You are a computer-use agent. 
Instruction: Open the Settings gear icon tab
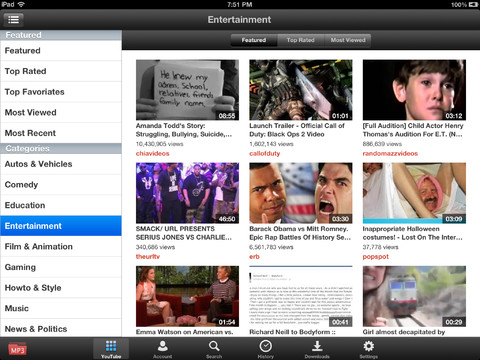(368, 349)
